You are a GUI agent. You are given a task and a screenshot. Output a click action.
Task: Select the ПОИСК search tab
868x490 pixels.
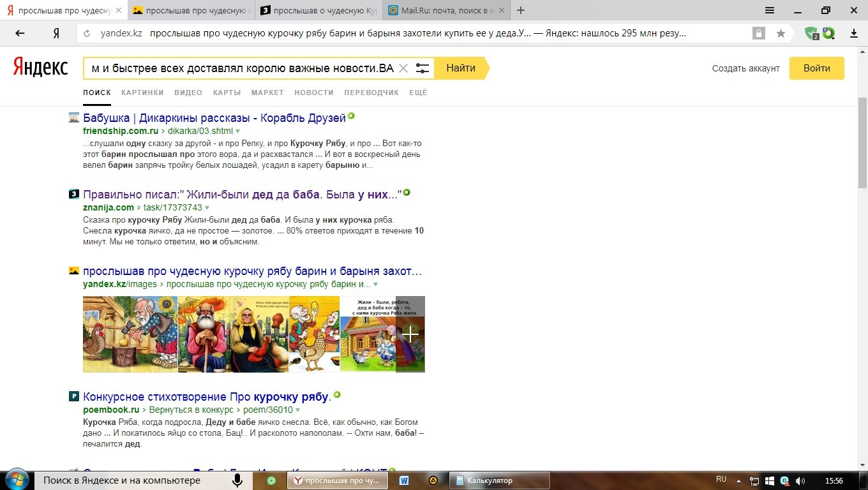click(x=97, y=93)
